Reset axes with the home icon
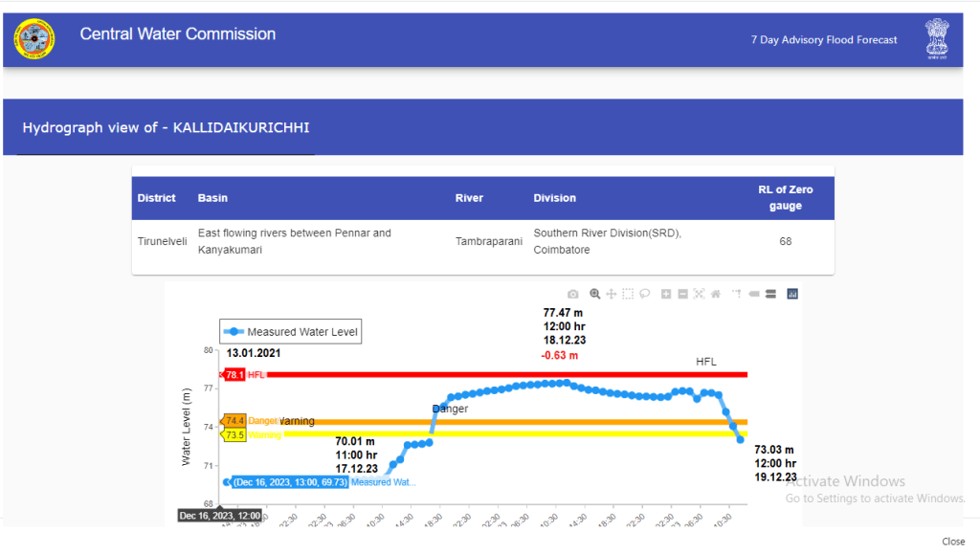The image size is (980, 554). 715,294
